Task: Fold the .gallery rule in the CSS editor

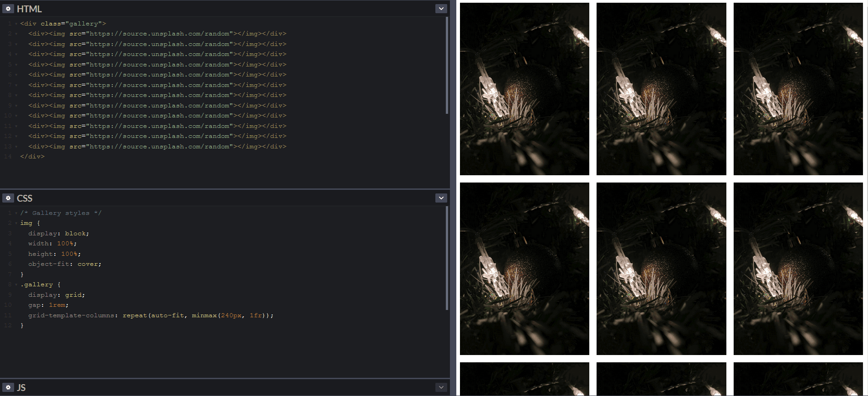Action: click(16, 284)
